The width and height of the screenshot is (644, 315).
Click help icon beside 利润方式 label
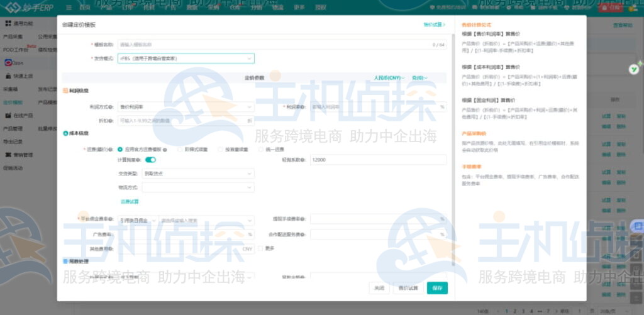tap(111, 107)
